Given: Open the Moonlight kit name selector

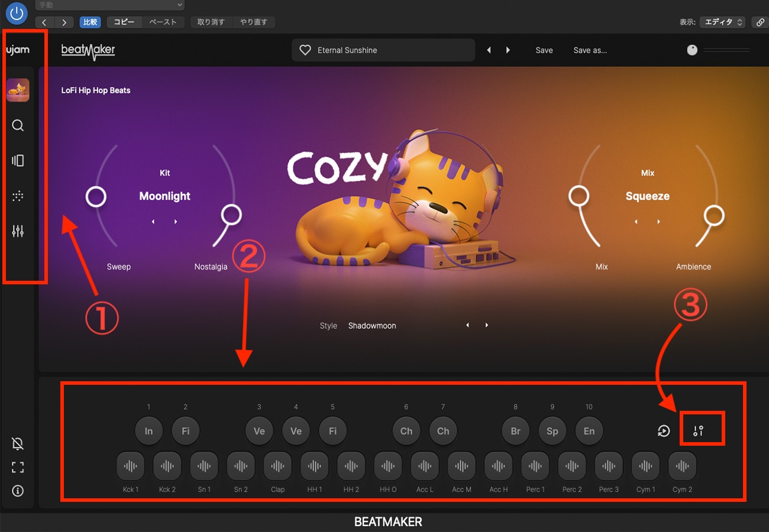Looking at the screenshot, I should click(x=165, y=196).
